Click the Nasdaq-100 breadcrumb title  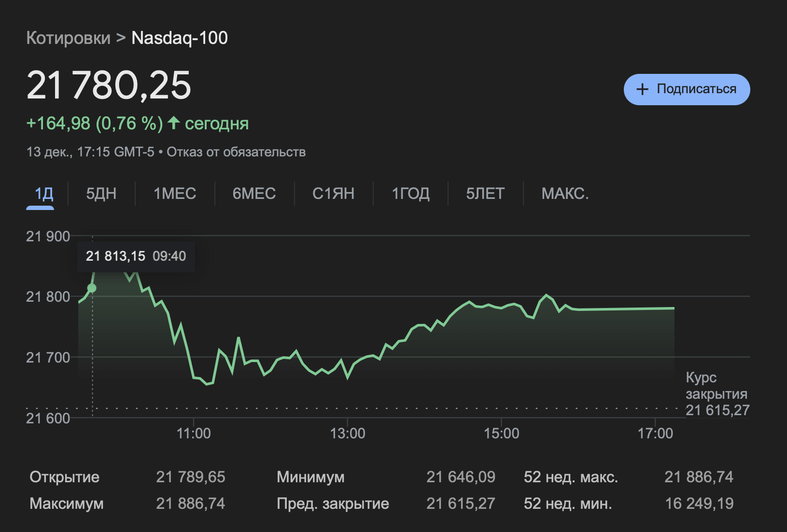pyautogui.click(x=180, y=38)
